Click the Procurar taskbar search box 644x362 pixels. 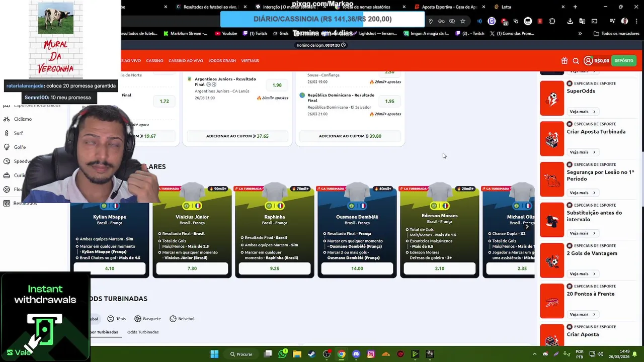pos(242,354)
